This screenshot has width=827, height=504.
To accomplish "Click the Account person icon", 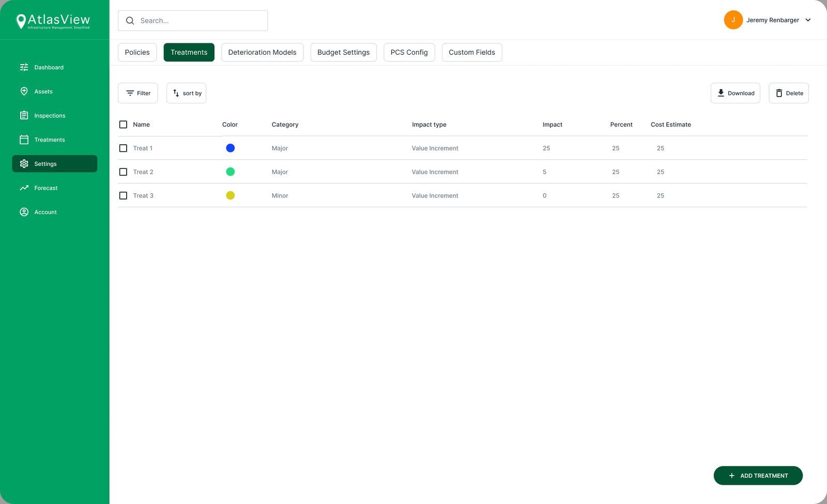I will [x=24, y=212].
